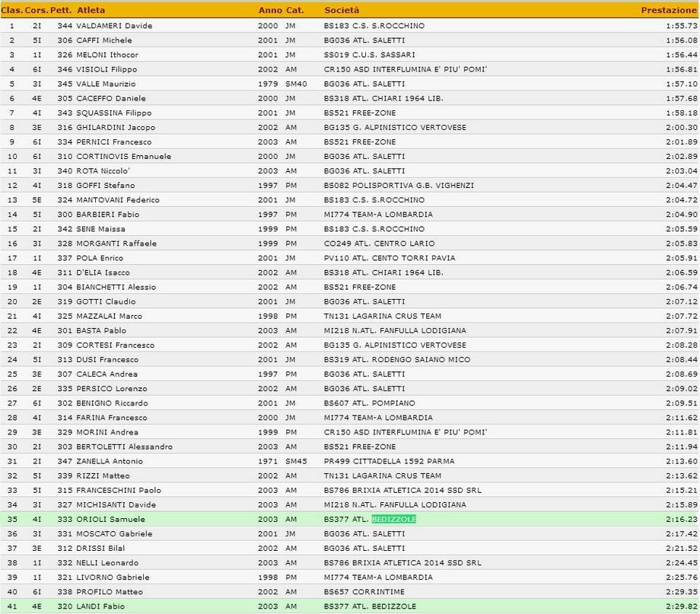Select athlete name CALECA Andrea
This screenshot has height=614, width=700.
tap(107, 374)
